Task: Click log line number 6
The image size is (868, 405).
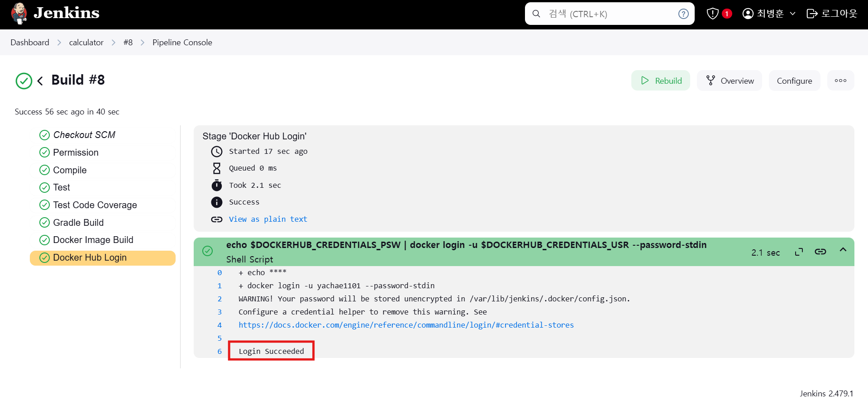Action: click(219, 351)
